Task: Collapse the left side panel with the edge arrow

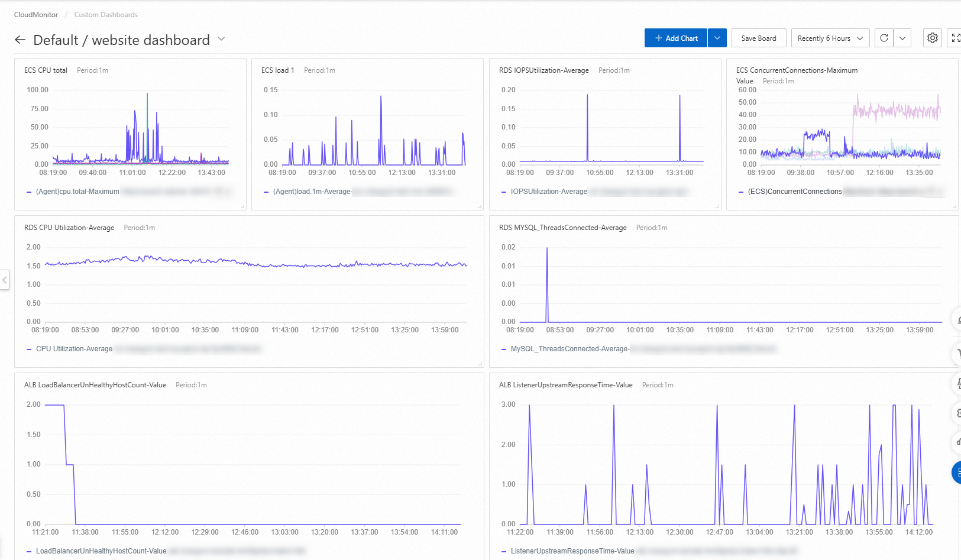Action: [x=5, y=280]
